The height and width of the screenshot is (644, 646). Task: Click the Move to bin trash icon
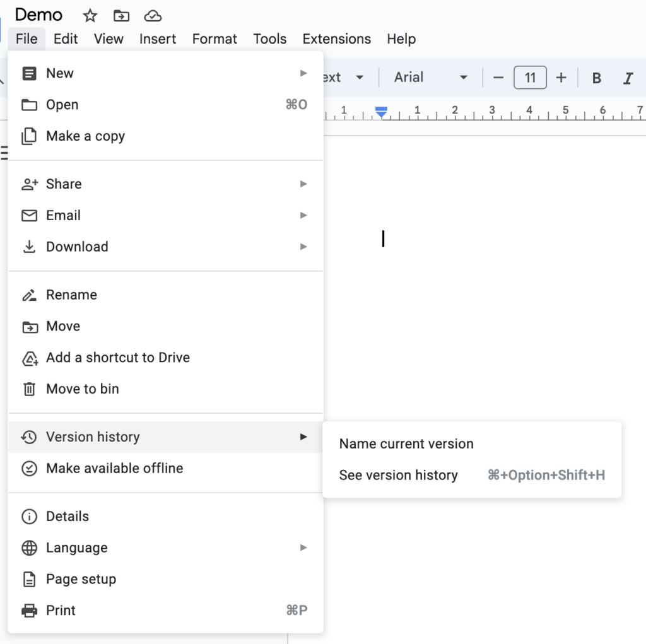pos(29,389)
